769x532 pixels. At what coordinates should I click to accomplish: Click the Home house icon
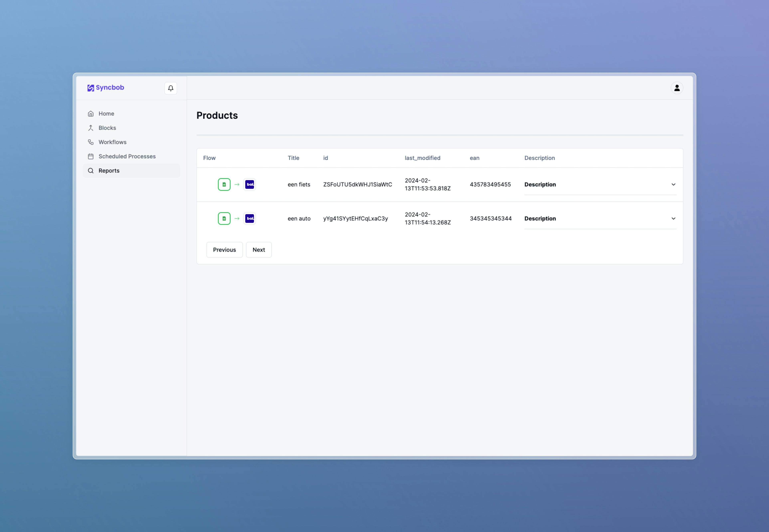tap(91, 114)
